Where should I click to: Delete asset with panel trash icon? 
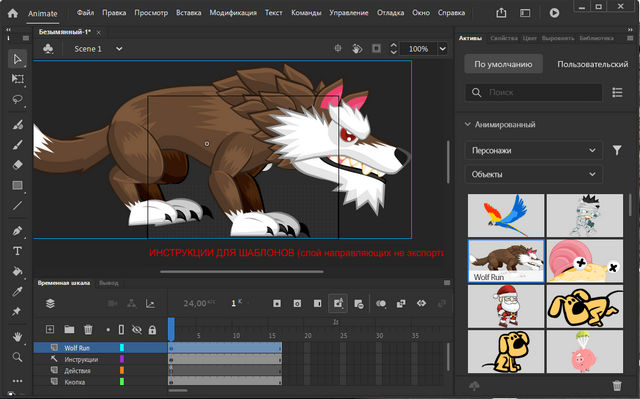(x=617, y=386)
